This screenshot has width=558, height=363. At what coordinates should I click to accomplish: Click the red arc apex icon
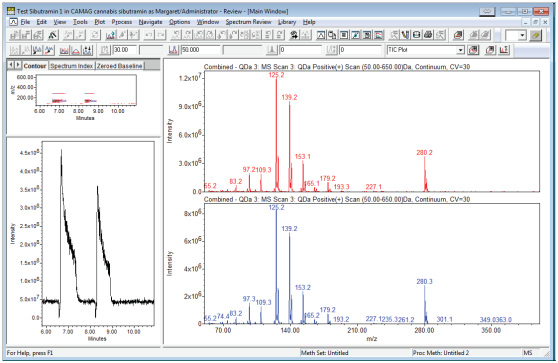pyautogui.click(x=75, y=50)
